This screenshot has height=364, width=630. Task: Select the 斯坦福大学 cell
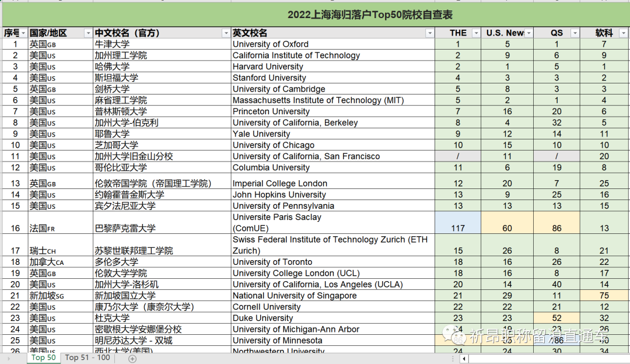(162, 78)
